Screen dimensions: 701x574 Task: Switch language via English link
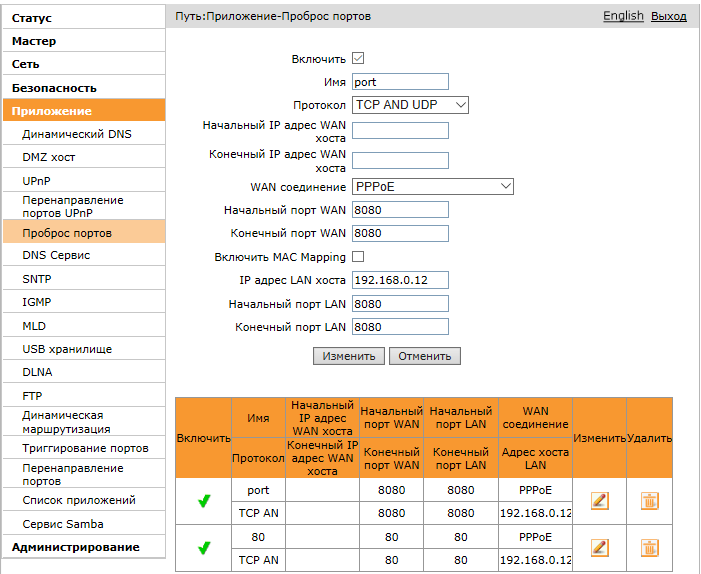pos(623,17)
